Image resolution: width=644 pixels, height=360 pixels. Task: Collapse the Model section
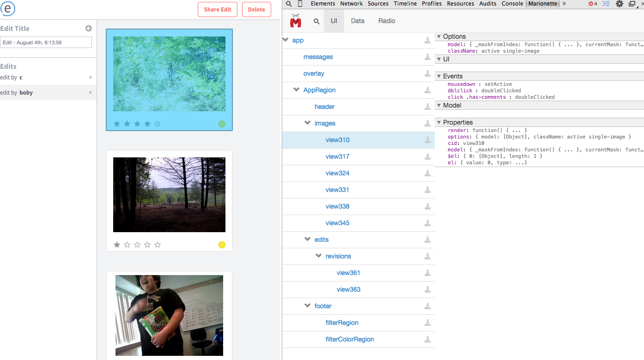[439, 105]
